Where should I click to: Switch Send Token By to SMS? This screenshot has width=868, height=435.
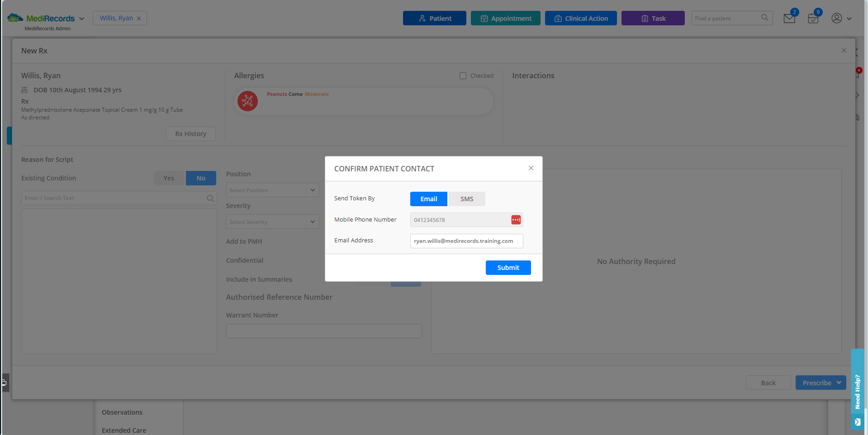(466, 199)
